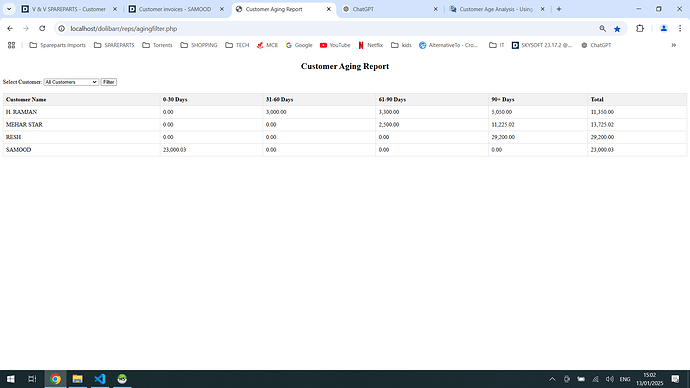Go back to previous page
This screenshot has width=690, height=388.
coord(10,29)
